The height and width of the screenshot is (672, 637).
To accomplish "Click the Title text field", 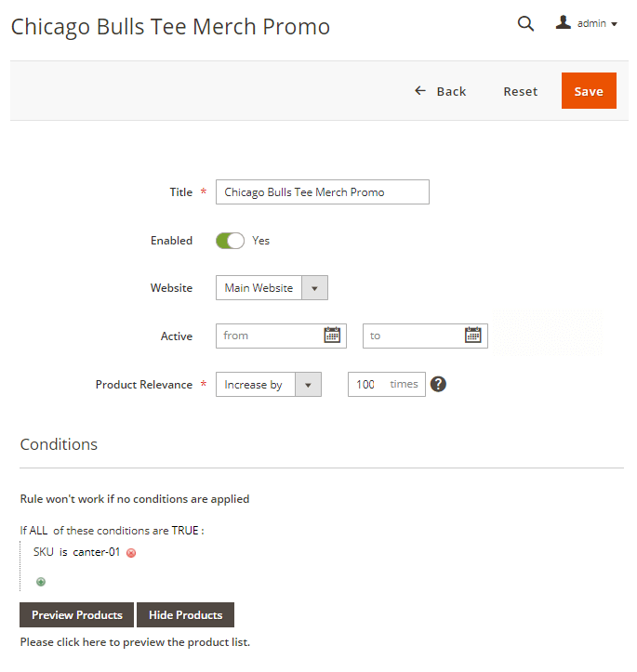I will point(322,192).
